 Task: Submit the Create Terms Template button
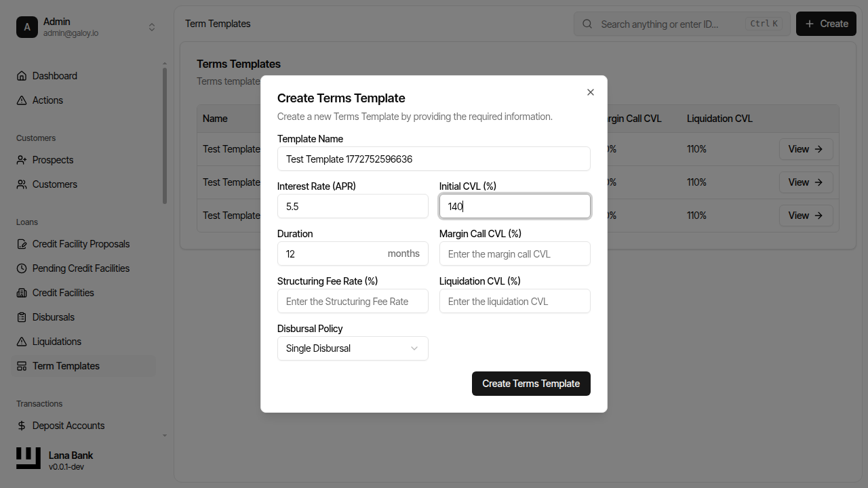point(531,384)
